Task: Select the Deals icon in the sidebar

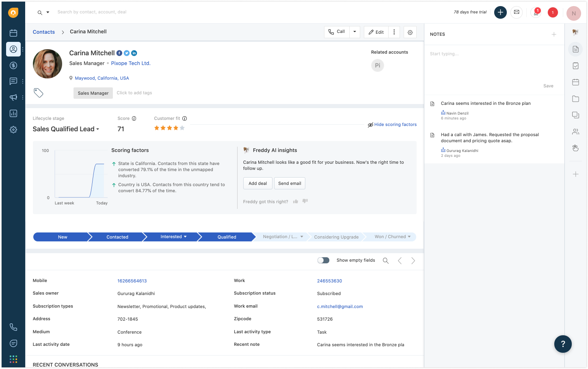Action: coord(13,65)
